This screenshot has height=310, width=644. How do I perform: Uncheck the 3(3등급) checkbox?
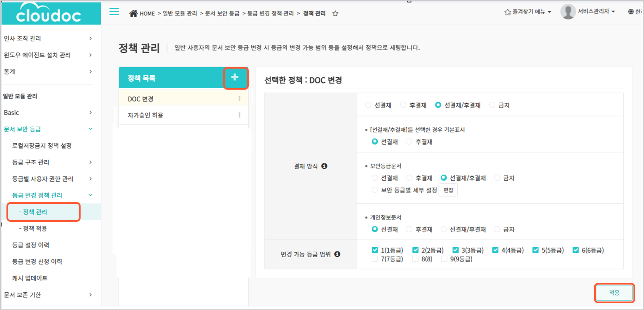coord(455,250)
